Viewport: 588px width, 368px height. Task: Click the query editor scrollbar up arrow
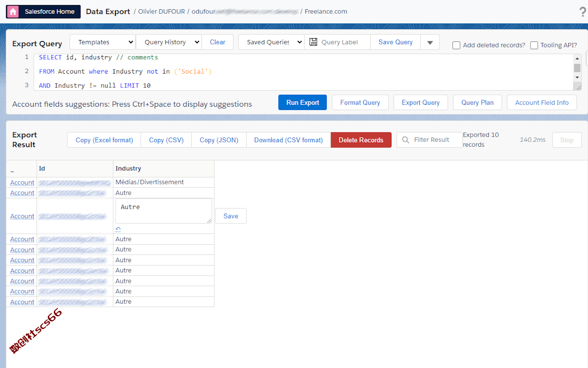577,58
